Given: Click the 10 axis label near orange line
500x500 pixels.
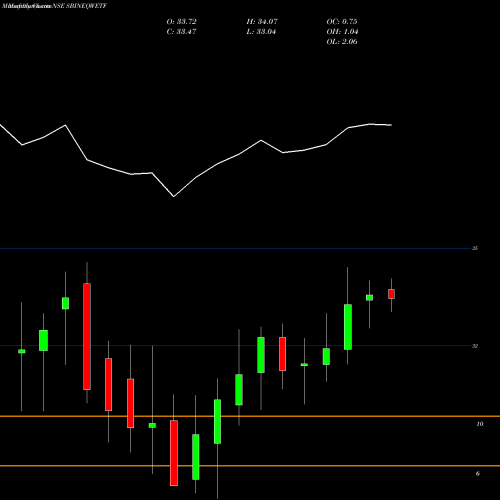Looking at the screenshot, I should (480, 424).
